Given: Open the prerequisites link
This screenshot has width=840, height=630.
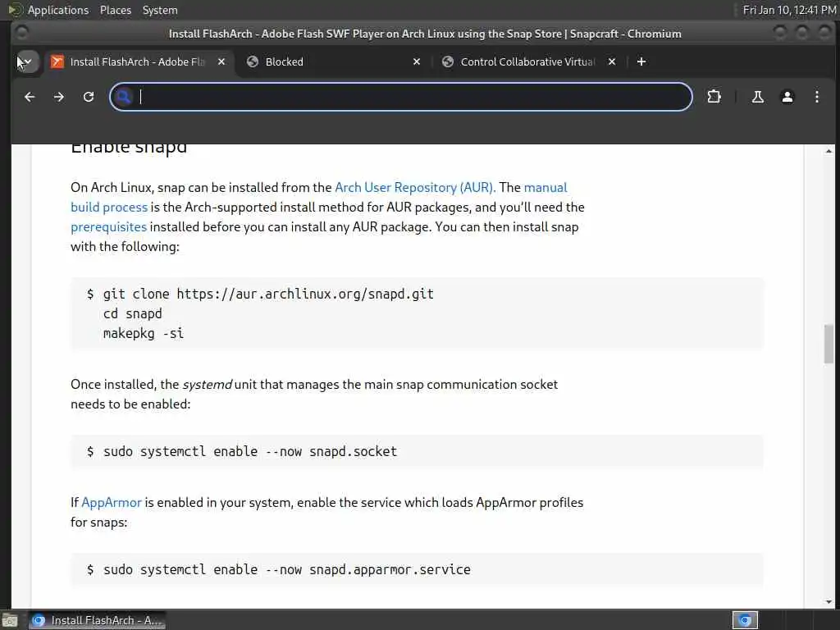Looking at the screenshot, I should pos(109,227).
